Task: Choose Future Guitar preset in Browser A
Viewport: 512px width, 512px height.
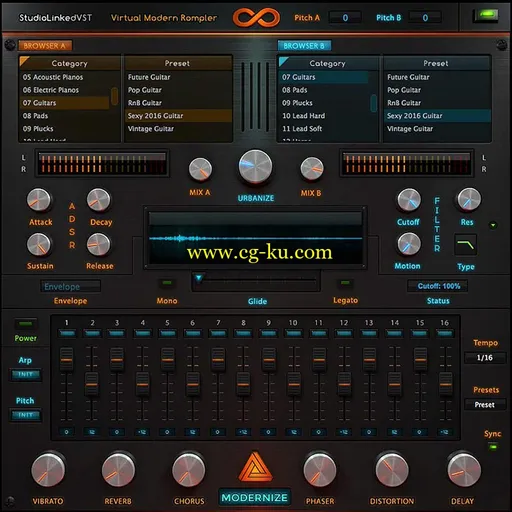Action: [x=179, y=77]
